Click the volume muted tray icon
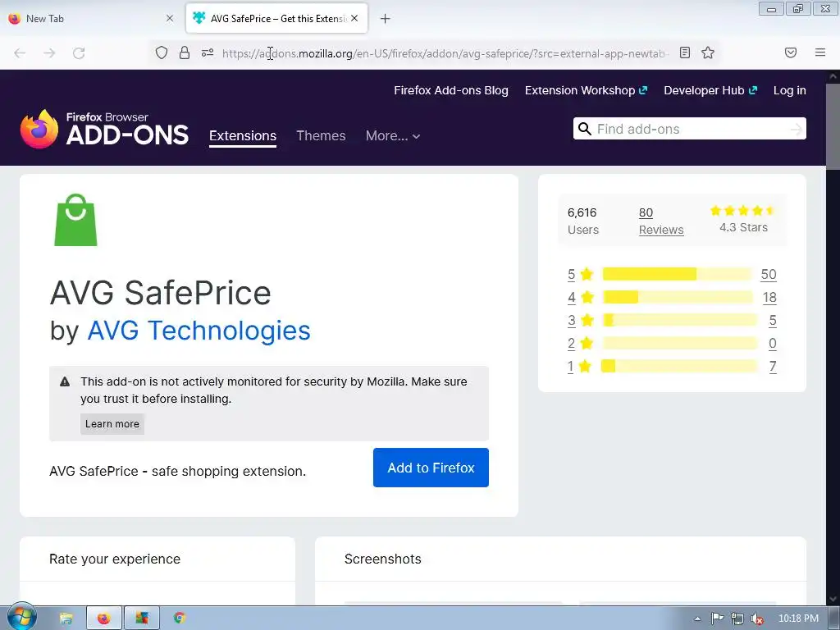This screenshot has width=840, height=630. coord(757,619)
